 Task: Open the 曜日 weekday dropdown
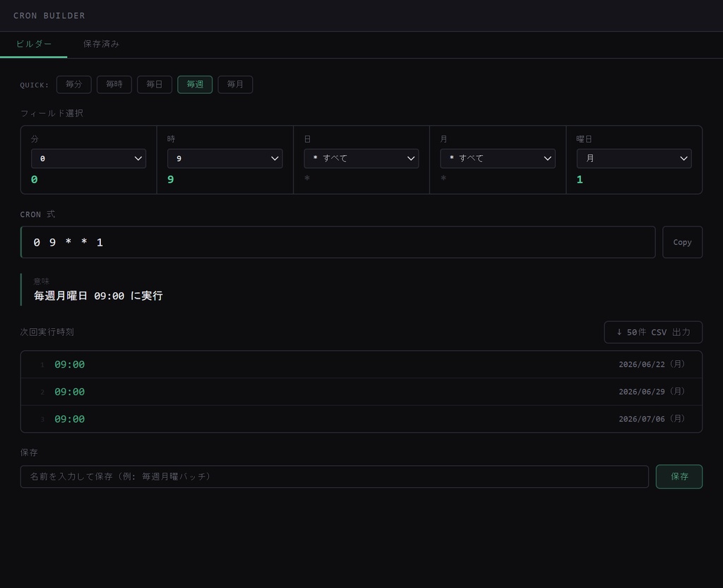pyautogui.click(x=634, y=159)
